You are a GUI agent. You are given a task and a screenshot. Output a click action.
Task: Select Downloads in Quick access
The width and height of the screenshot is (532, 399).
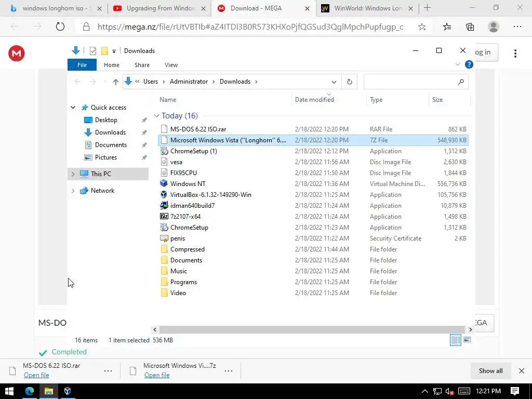pyautogui.click(x=110, y=132)
